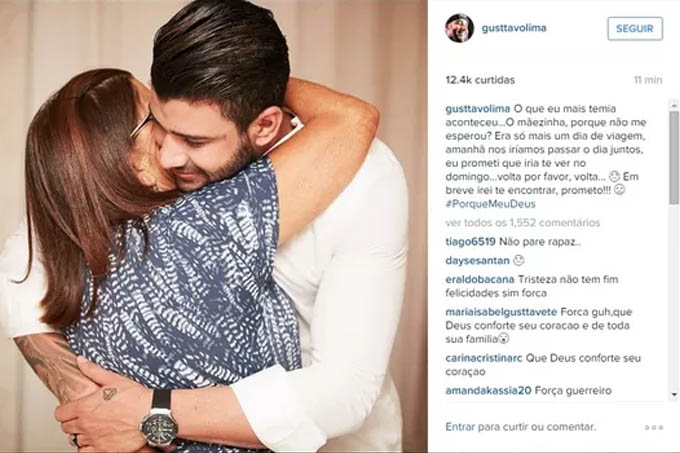Visit commenter tiago6519's profile
680x453 pixels.
tap(471, 242)
